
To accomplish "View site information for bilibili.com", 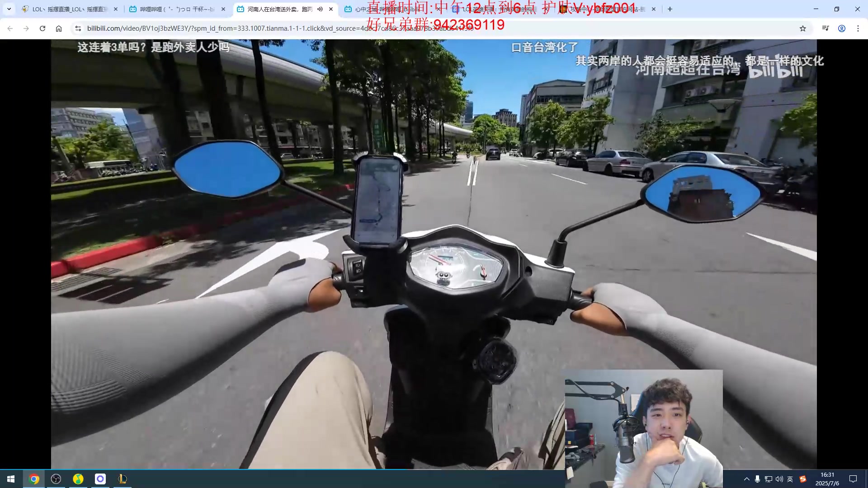I will [x=78, y=28].
